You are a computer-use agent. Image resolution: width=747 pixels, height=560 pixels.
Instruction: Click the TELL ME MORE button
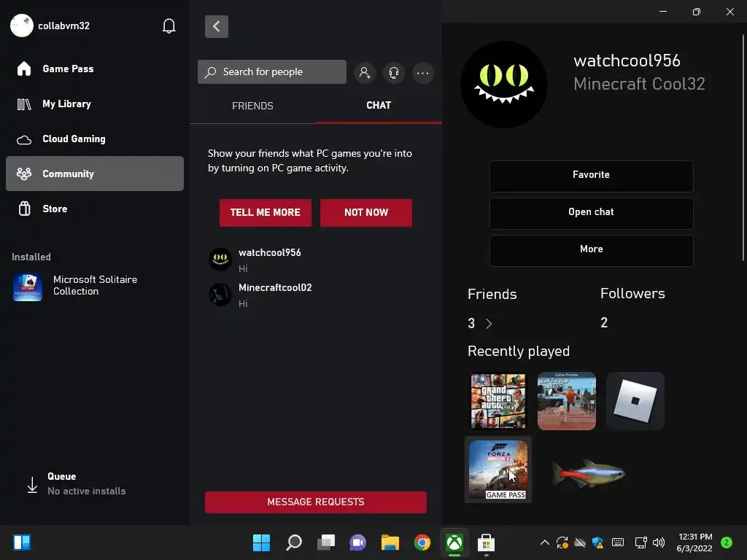pyautogui.click(x=266, y=212)
